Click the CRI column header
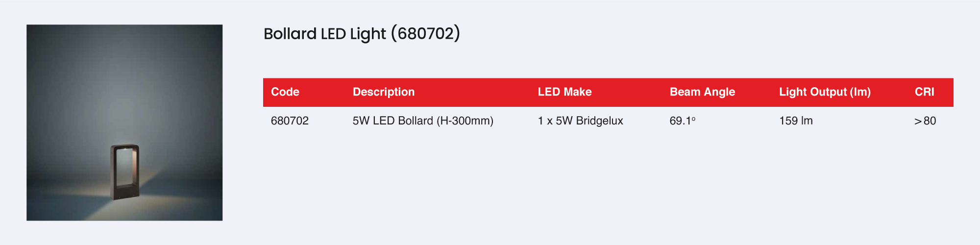The height and width of the screenshot is (245, 980). (x=924, y=92)
